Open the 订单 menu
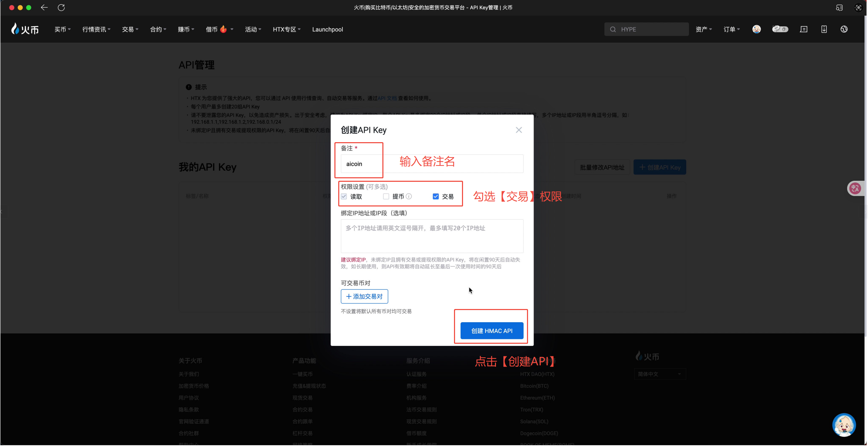This screenshot has width=868, height=447. (x=732, y=29)
